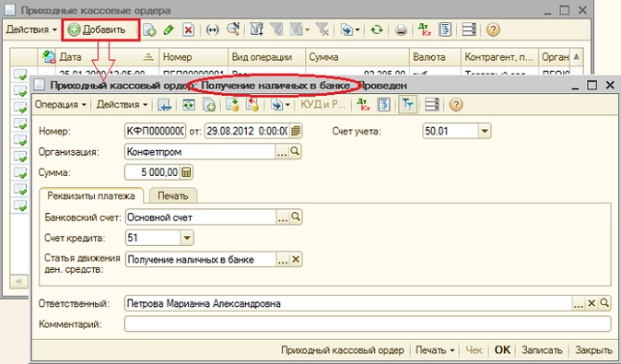Expand the Счет учета 50.01 dropdown
Image resolution: width=621 pixels, height=364 pixels.
pos(485,131)
